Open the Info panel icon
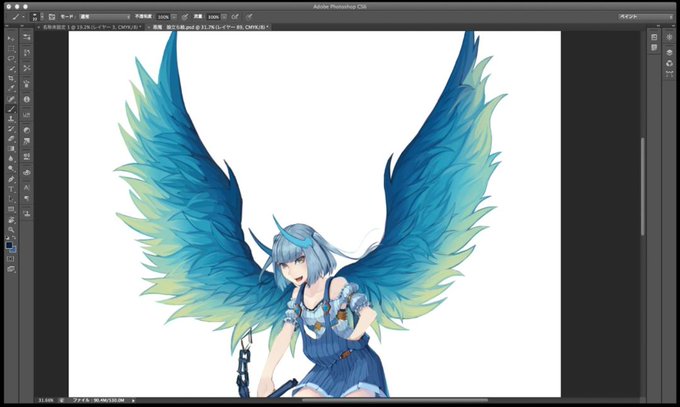 pyautogui.click(x=27, y=99)
